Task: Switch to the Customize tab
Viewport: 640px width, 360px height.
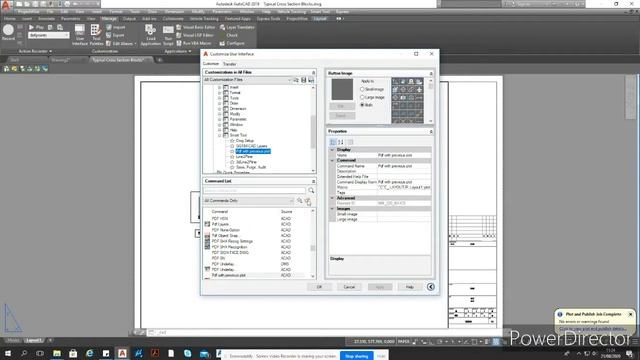Action: pyautogui.click(x=211, y=64)
